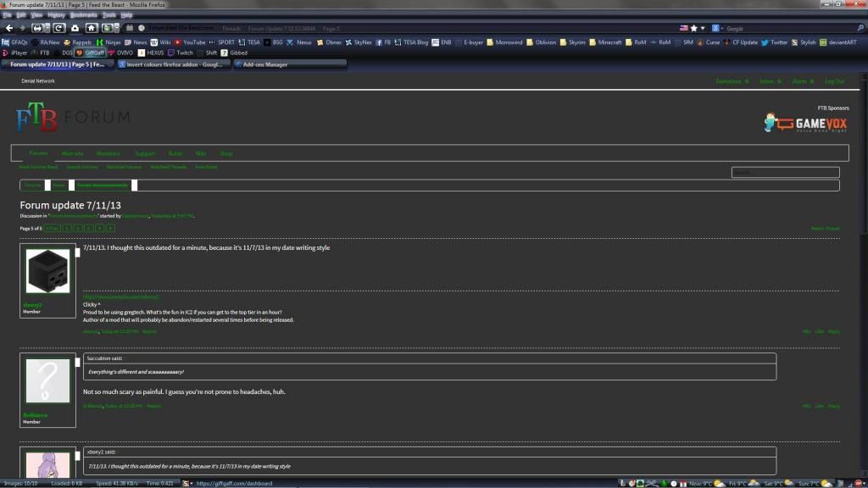Open the HEXUS bookmark
Viewport: 868px width, 488px height.
(151, 53)
